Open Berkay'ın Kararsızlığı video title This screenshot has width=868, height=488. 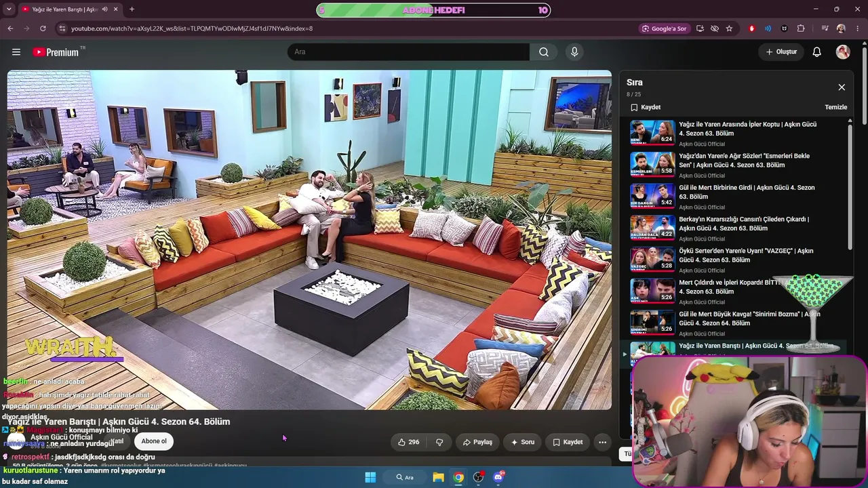[744, 224]
